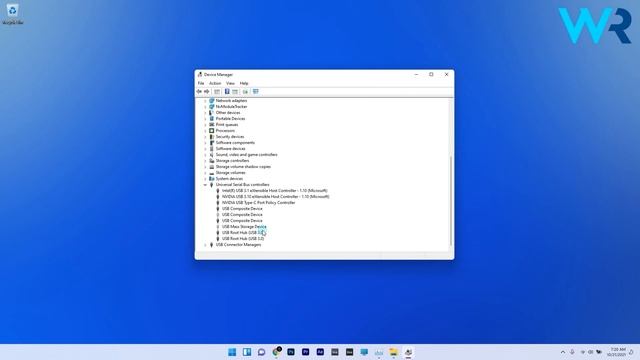Viewport: 640px width, 360px height.
Task: Show hidden icons with the tray chevron
Action: point(563,352)
